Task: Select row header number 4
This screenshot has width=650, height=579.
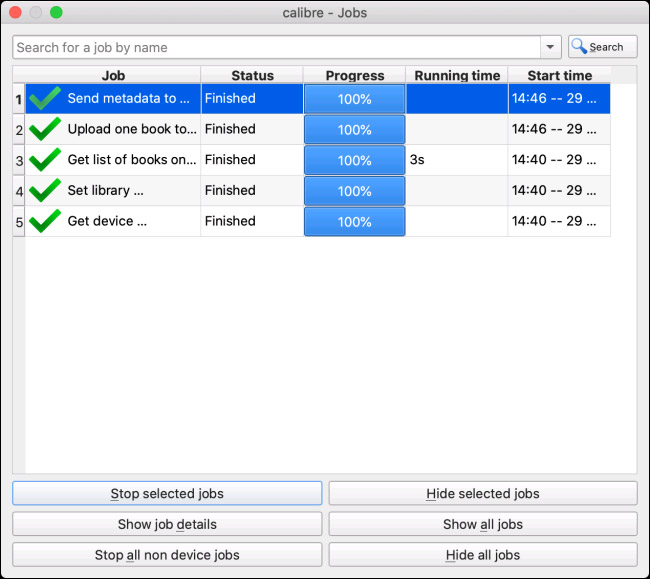Action: coord(19,191)
